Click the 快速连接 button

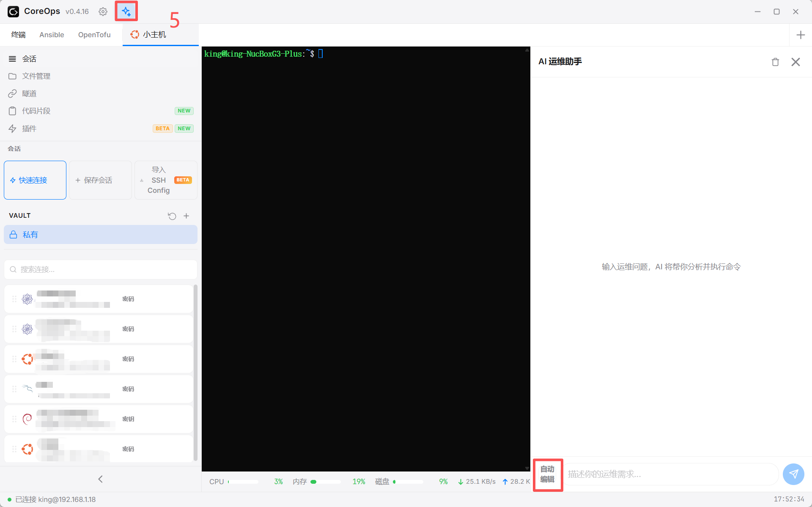(x=35, y=180)
